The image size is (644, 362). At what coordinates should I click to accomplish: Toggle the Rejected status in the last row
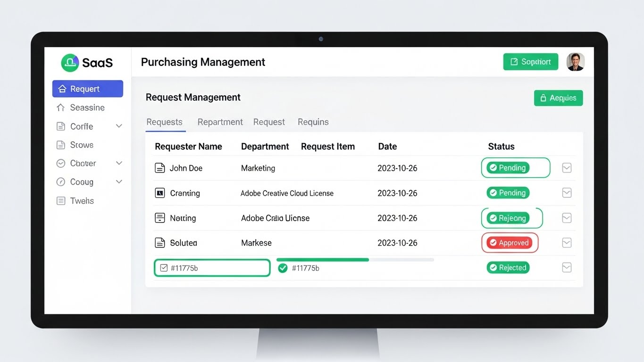[x=508, y=267]
